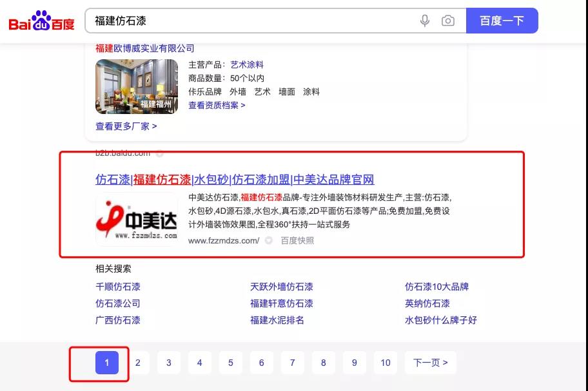Open the 福建福州 room thumbnail image
The height and width of the screenshot is (391, 588).
point(137,86)
